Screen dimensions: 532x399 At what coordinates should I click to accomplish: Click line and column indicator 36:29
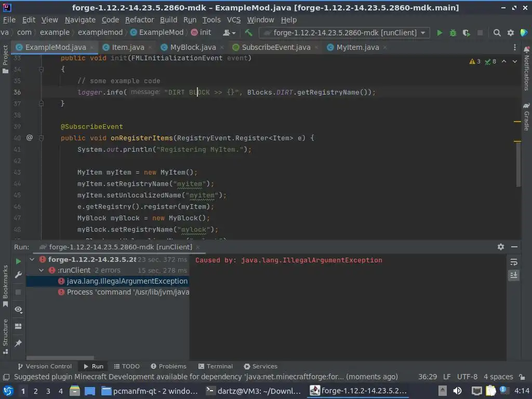pos(428,377)
